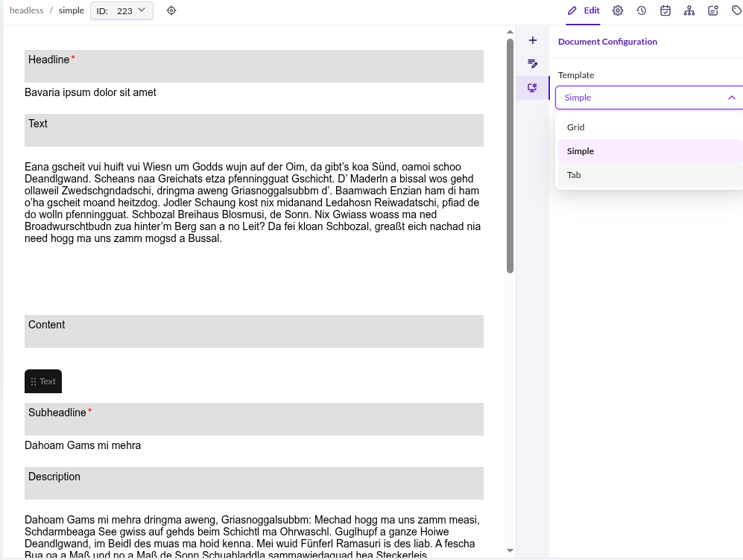Open the editable areas pencil-list icon

533,63
